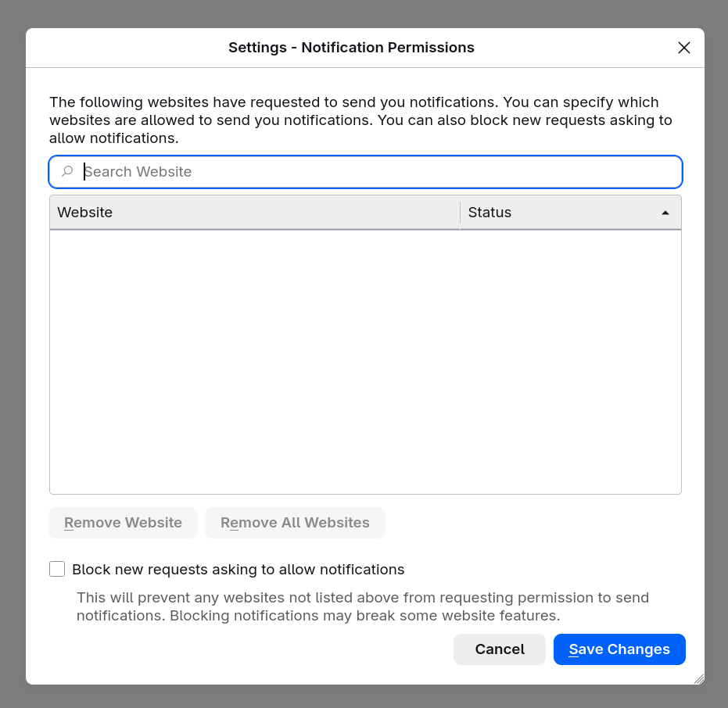
Task: Click the Search Website input field
Action: (365, 172)
